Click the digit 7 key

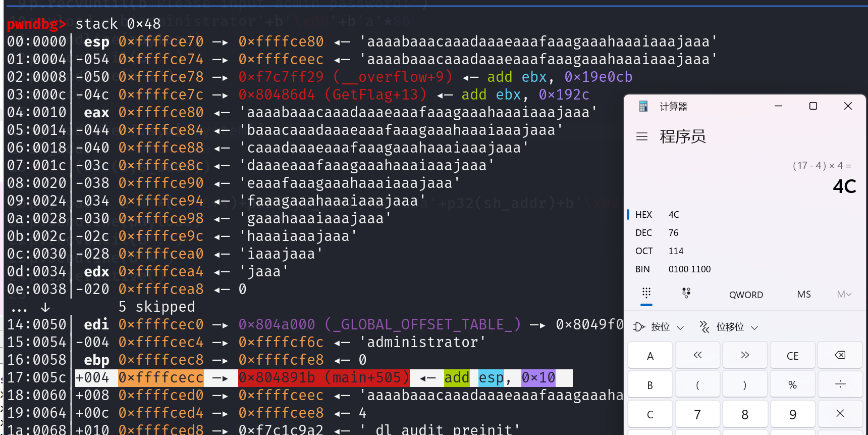point(698,414)
